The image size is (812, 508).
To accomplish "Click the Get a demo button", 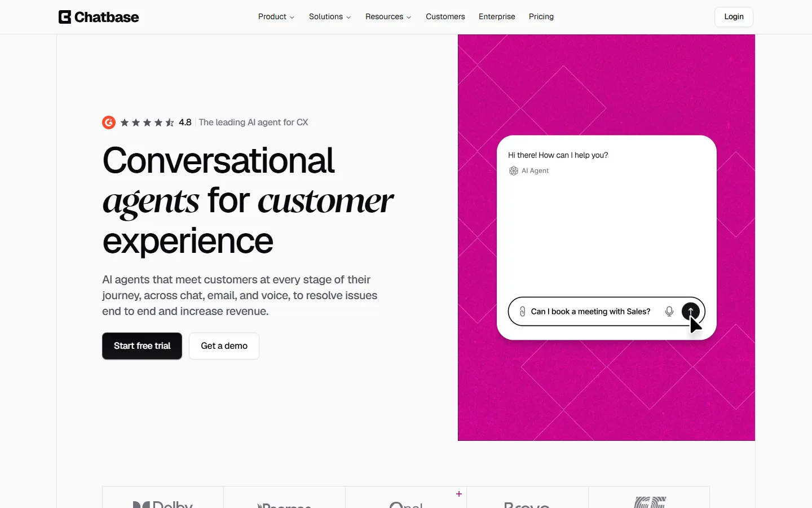I will (224, 346).
